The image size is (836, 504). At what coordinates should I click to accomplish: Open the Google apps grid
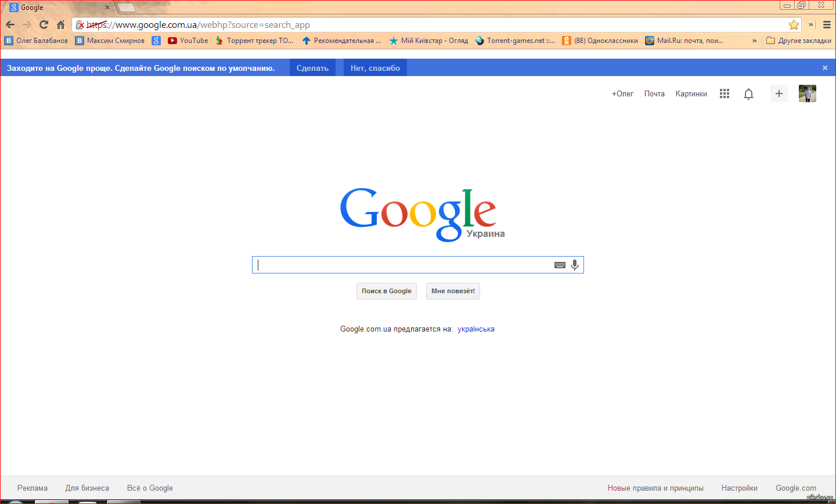(x=724, y=93)
